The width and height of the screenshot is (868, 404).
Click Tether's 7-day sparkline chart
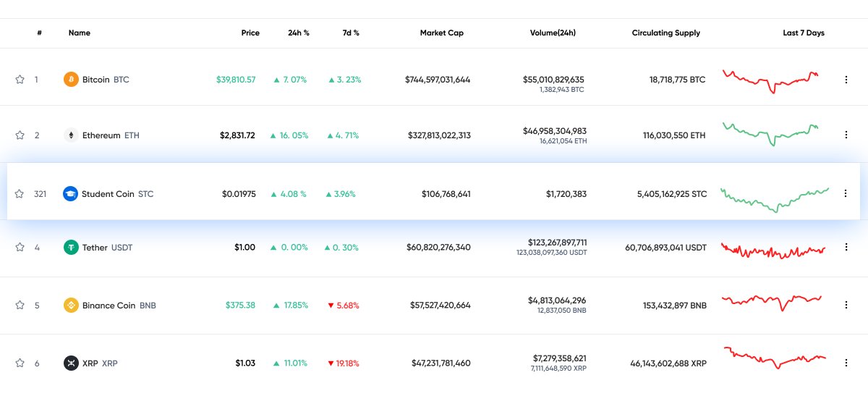point(773,251)
